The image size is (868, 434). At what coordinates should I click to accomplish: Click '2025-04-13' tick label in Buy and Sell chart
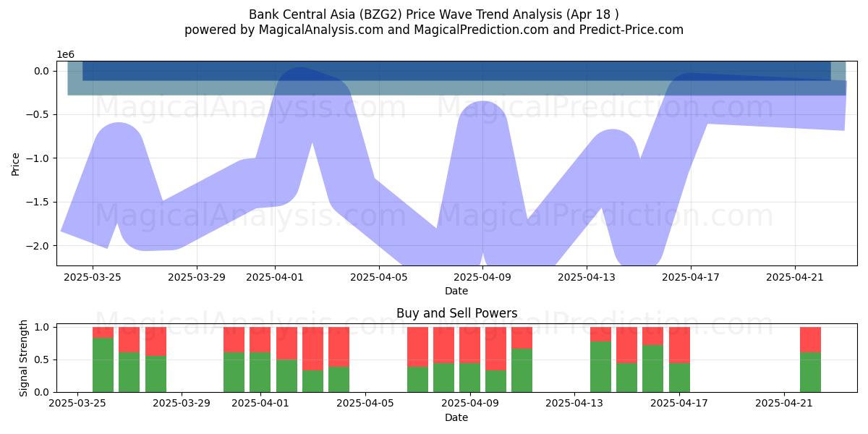tap(574, 403)
